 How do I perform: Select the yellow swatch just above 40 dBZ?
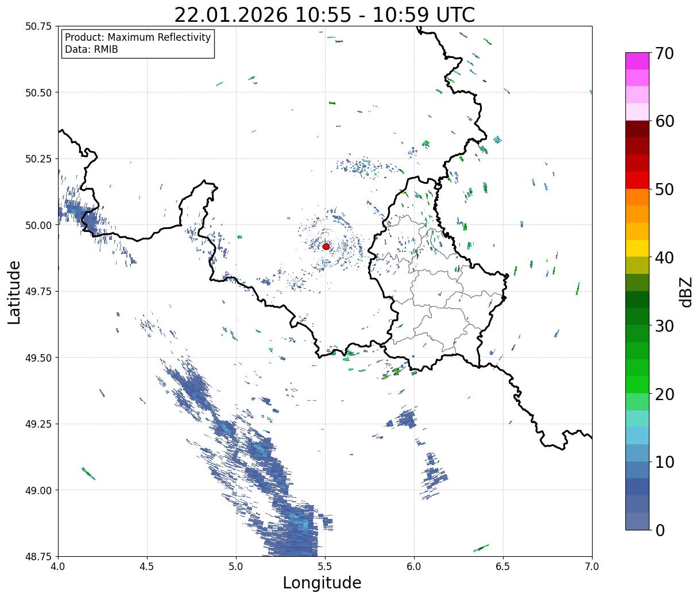click(637, 249)
